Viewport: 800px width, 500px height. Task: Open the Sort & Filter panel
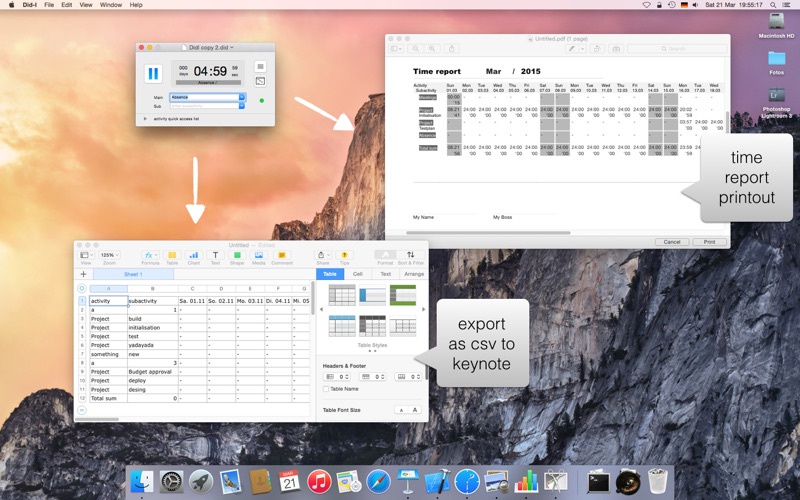(x=411, y=255)
